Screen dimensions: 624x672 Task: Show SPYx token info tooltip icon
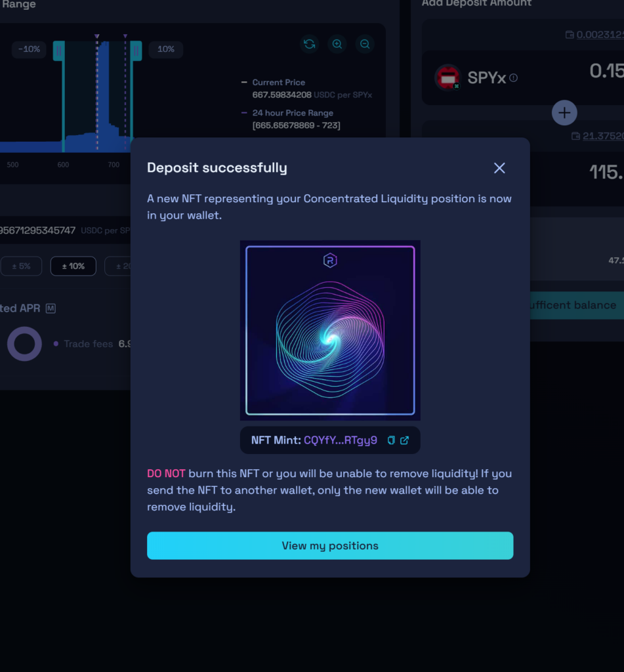pos(514,77)
